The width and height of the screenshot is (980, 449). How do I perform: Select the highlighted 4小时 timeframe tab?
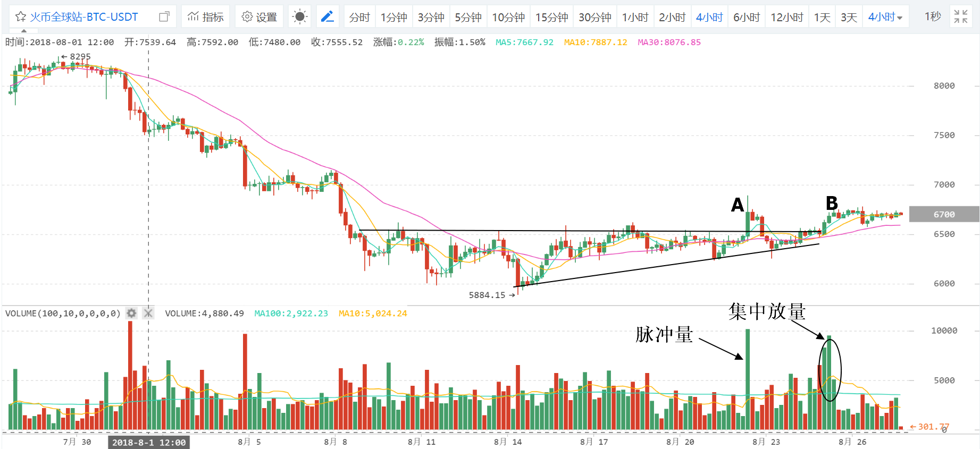tap(709, 17)
